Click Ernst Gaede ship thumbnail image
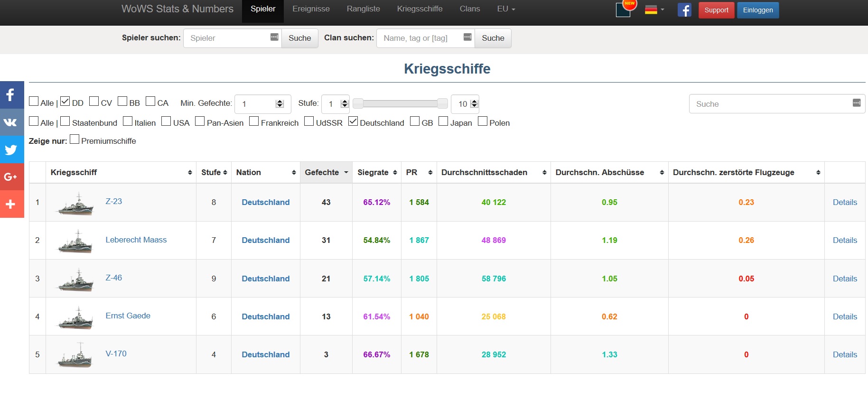The height and width of the screenshot is (400, 868). click(75, 317)
